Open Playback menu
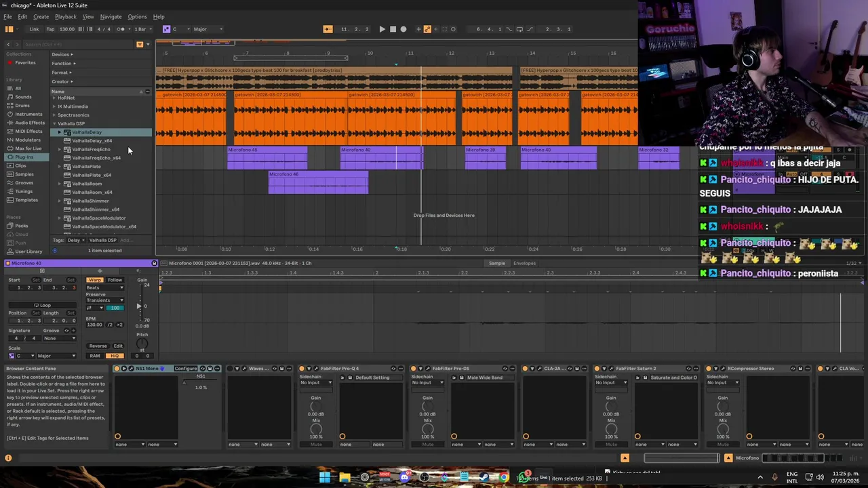Viewport: 868px width, 488px height. [65, 16]
